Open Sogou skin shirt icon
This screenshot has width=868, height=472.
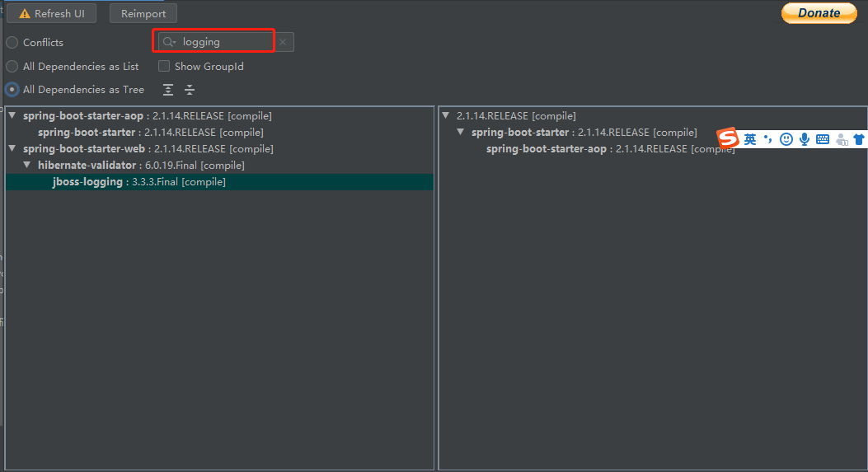[x=859, y=139]
